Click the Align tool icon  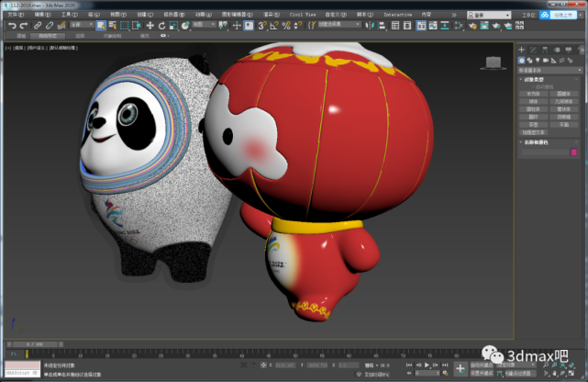(x=382, y=26)
